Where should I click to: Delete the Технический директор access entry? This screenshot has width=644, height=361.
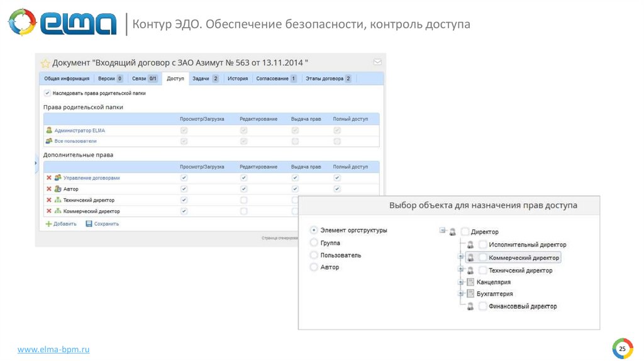pyautogui.click(x=49, y=200)
